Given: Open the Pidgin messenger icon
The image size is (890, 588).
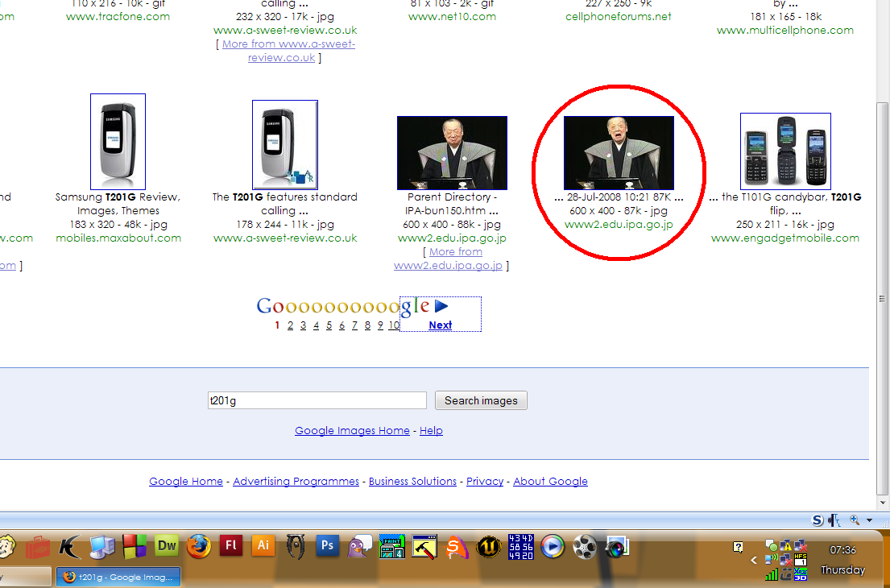Looking at the screenshot, I should [x=360, y=547].
